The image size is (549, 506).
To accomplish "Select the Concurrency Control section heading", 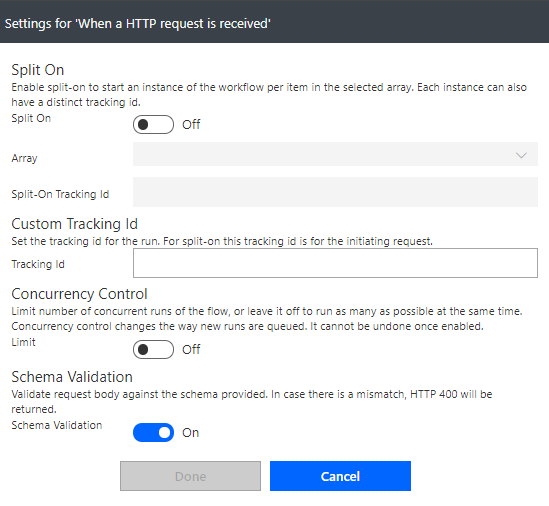I will (79, 294).
